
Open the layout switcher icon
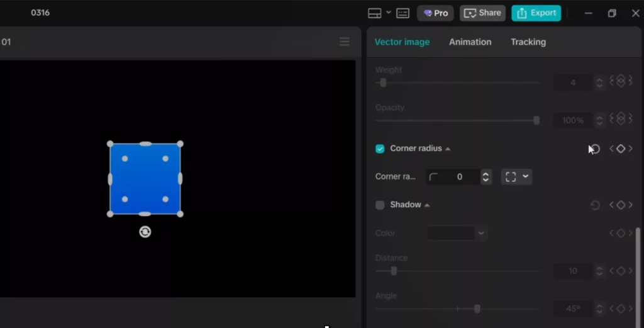(x=375, y=13)
